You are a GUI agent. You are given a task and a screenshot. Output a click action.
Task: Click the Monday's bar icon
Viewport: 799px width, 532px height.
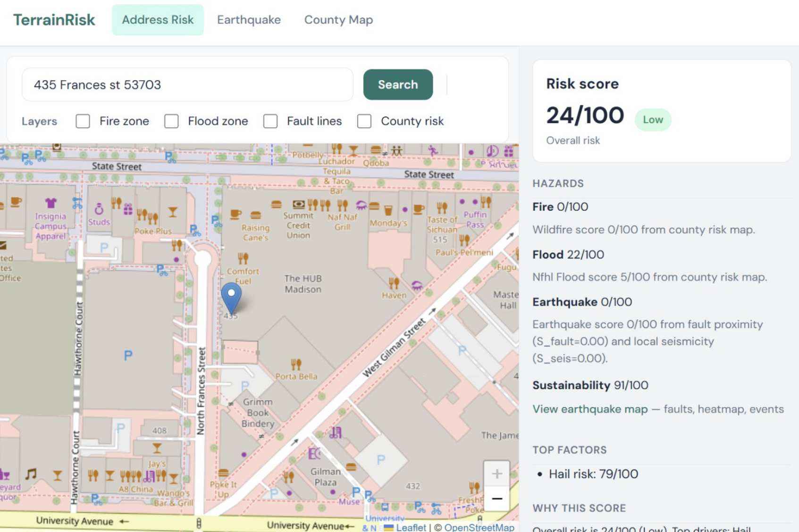(388, 210)
